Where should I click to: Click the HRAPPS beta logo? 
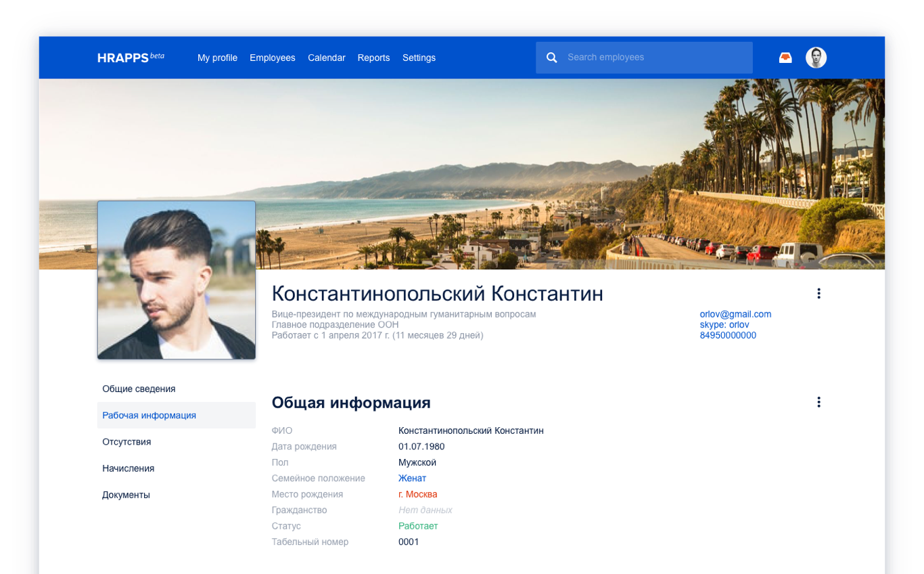coord(131,58)
